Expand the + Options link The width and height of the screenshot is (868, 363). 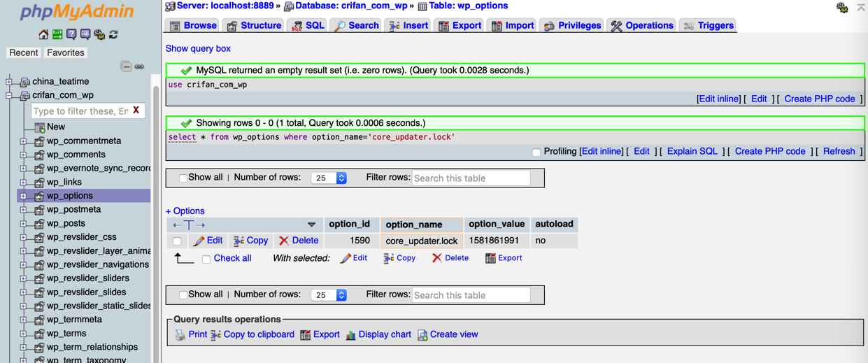[x=185, y=211]
